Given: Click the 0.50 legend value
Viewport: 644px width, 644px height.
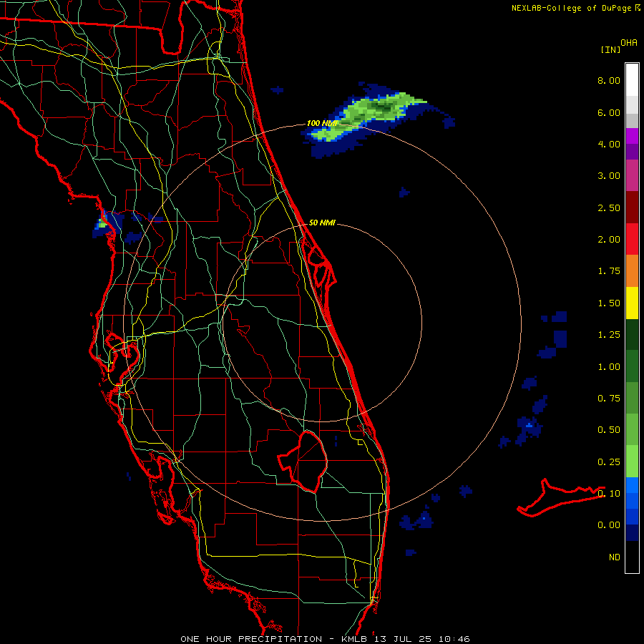Looking at the screenshot, I should tap(609, 430).
